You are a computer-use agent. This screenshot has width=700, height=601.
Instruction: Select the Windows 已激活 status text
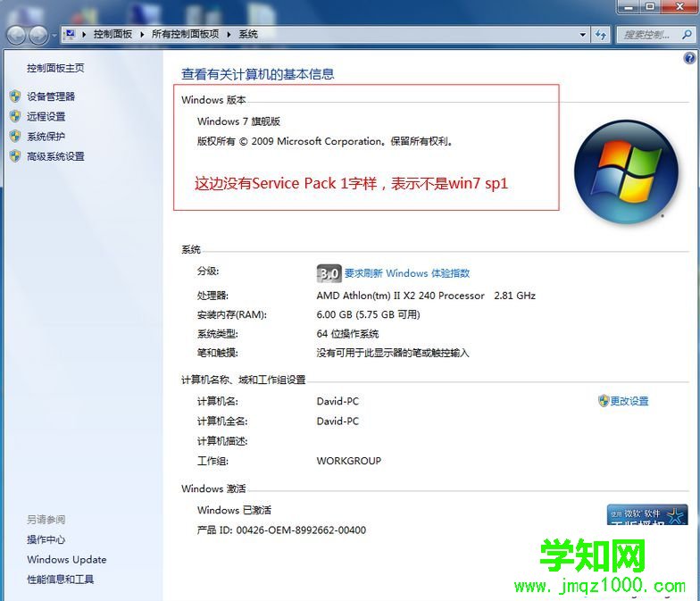coord(234,510)
